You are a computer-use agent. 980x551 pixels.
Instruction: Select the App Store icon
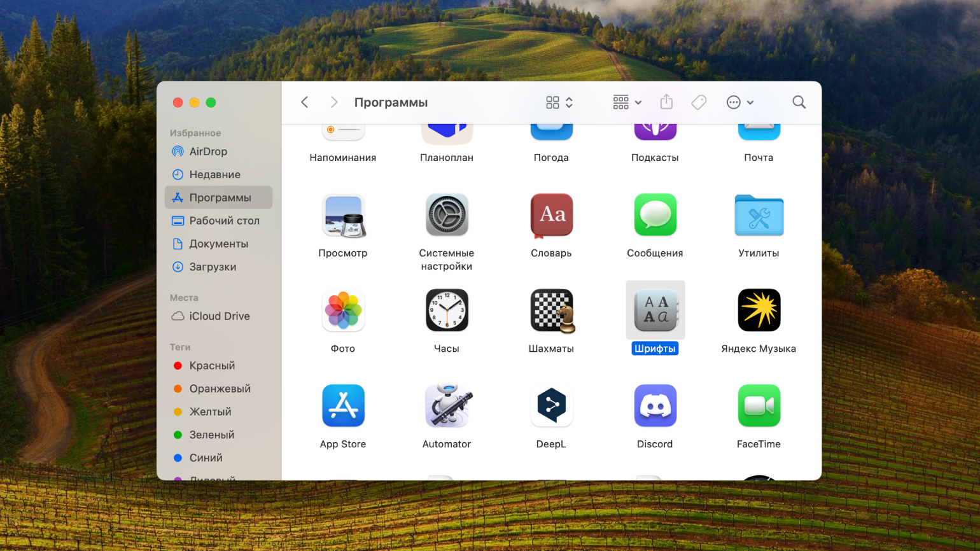[x=343, y=406]
